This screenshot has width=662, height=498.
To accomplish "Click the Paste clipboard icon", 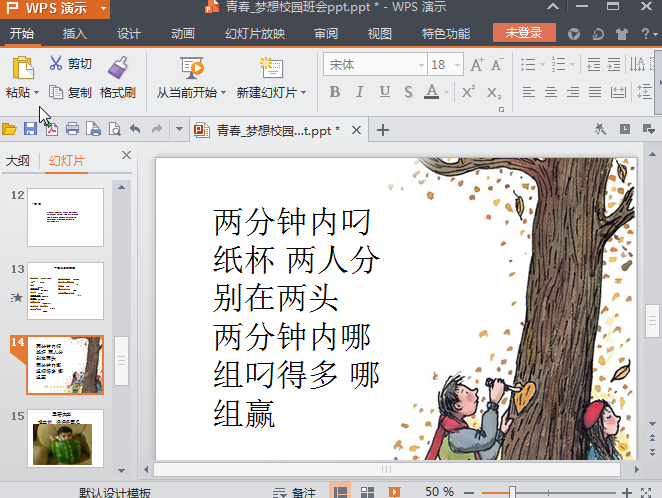I will pyautogui.click(x=23, y=68).
